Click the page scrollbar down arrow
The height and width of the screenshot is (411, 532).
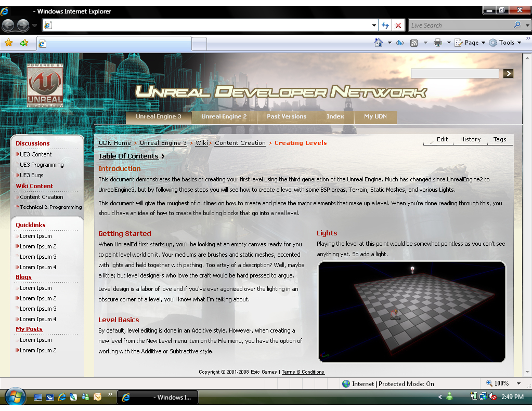coord(527,372)
